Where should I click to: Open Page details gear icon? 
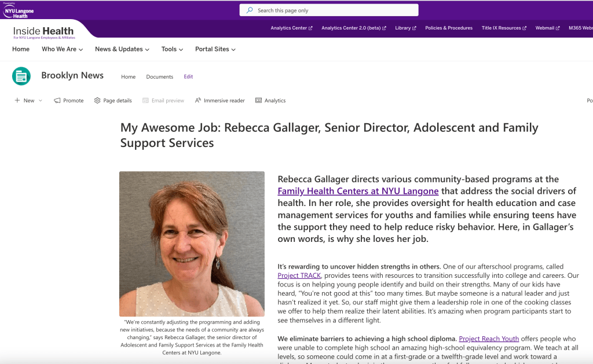[97, 101]
